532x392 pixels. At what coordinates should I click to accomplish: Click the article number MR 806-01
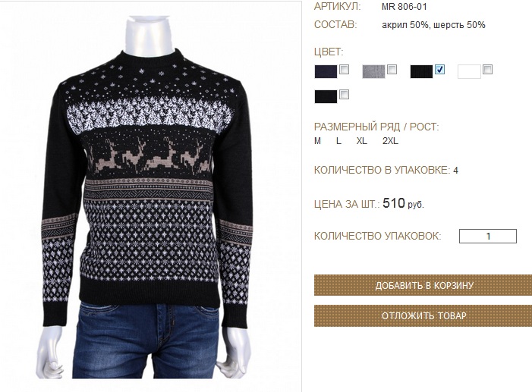point(404,7)
